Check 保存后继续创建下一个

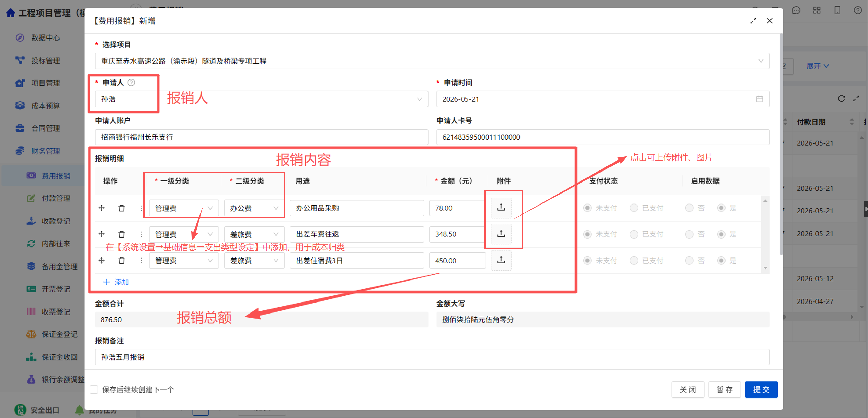(x=94, y=389)
